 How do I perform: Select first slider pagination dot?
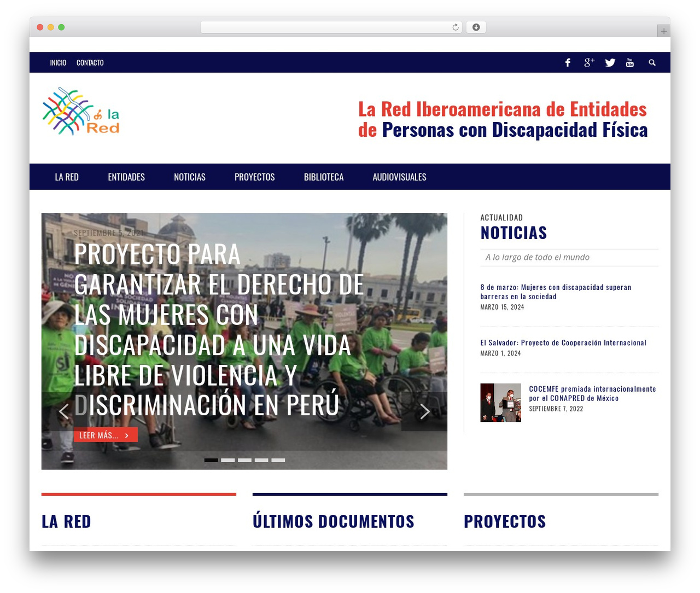[211, 460]
